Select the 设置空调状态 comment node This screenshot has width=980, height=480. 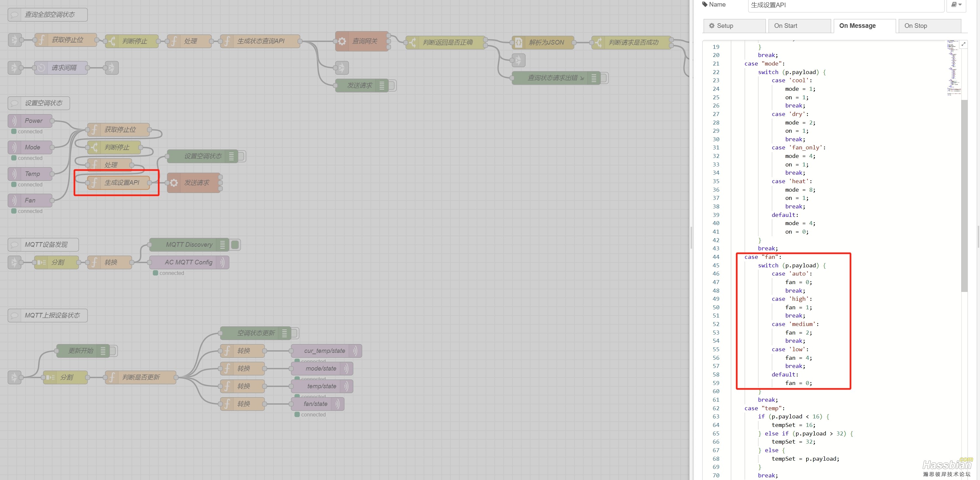pos(39,104)
